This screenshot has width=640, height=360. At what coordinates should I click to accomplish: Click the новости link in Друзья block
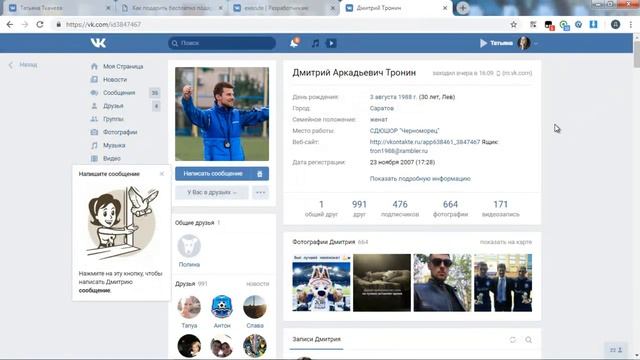(x=258, y=284)
